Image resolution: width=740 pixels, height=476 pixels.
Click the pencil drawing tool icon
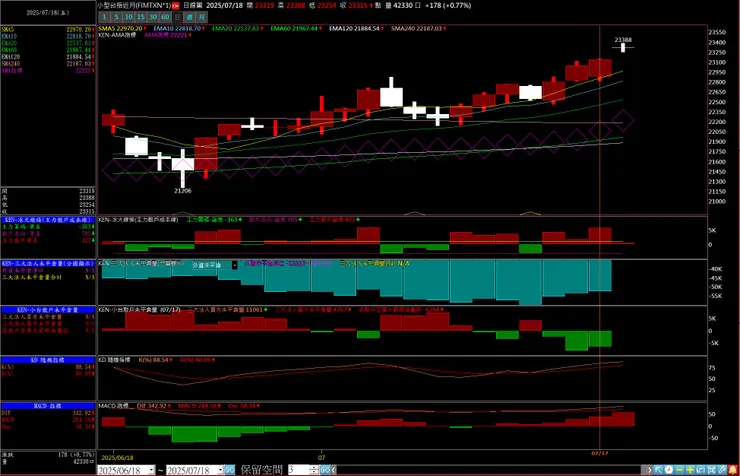[x=722, y=470]
